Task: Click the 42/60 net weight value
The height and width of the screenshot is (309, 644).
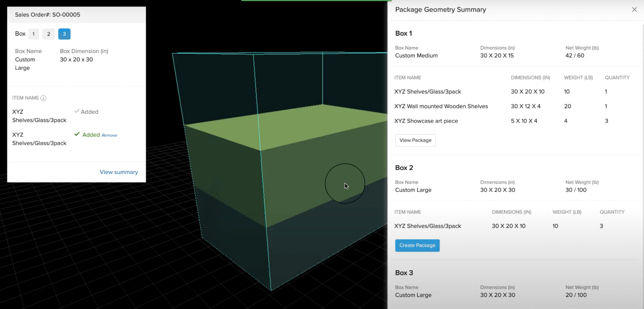Action: [x=575, y=56]
